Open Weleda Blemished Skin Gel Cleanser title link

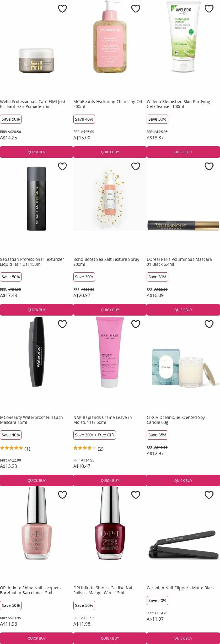[178, 104]
